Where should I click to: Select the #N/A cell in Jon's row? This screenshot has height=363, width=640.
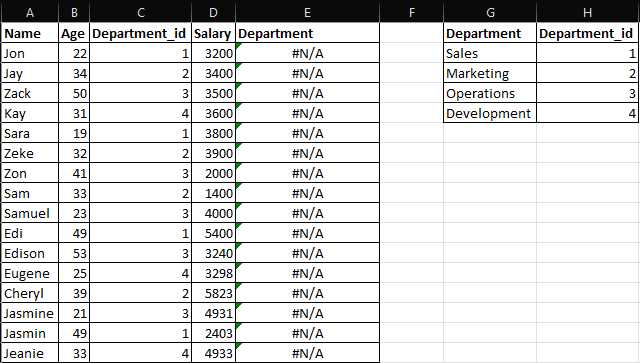click(x=307, y=53)
